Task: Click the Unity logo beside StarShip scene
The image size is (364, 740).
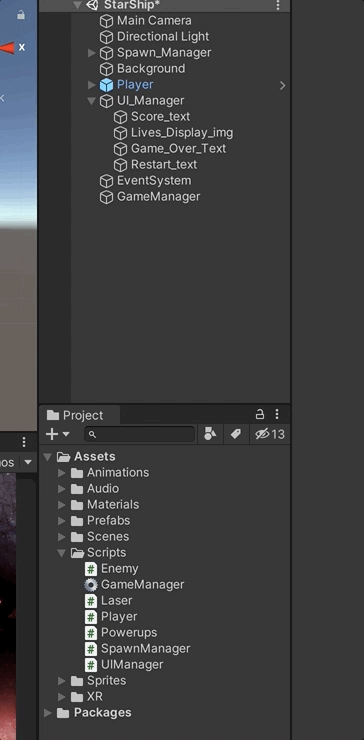Action: (92, 5)
